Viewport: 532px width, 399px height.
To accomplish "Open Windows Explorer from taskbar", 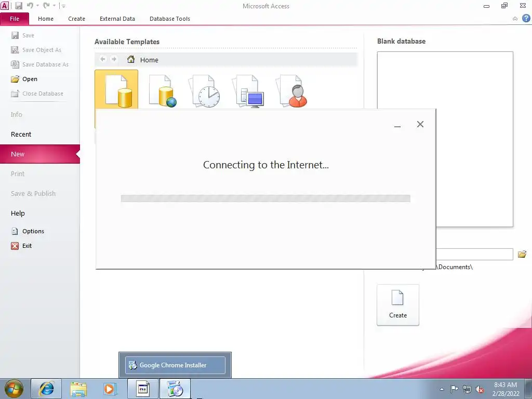I will pyautogui.click(x=78, y=389).
